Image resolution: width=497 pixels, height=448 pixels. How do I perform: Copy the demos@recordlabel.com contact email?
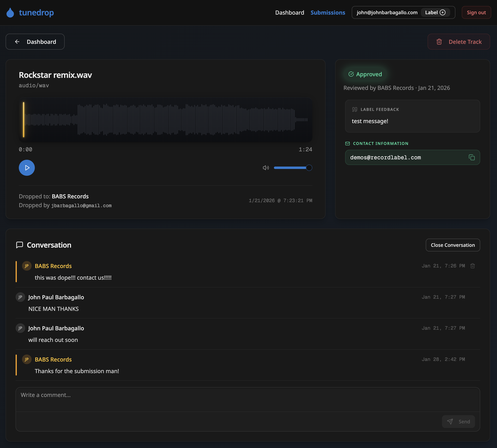(471, 158)
